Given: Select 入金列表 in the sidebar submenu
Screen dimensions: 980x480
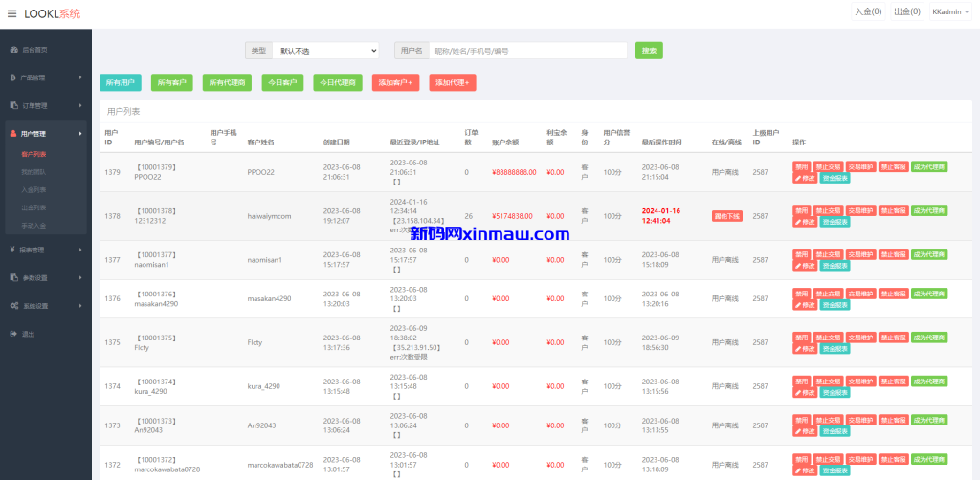Looking at the screenshot, I should [x=33, y=189].
